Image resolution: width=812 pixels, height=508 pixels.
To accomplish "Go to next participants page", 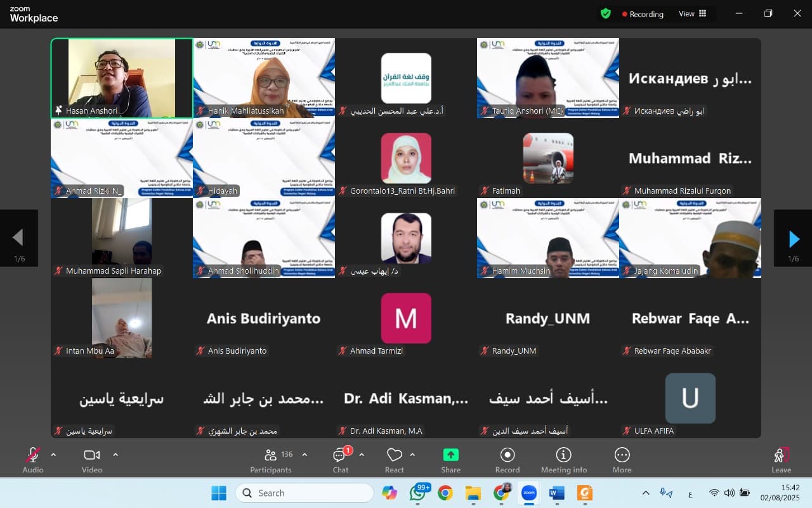I will click(x=793, y=239).
